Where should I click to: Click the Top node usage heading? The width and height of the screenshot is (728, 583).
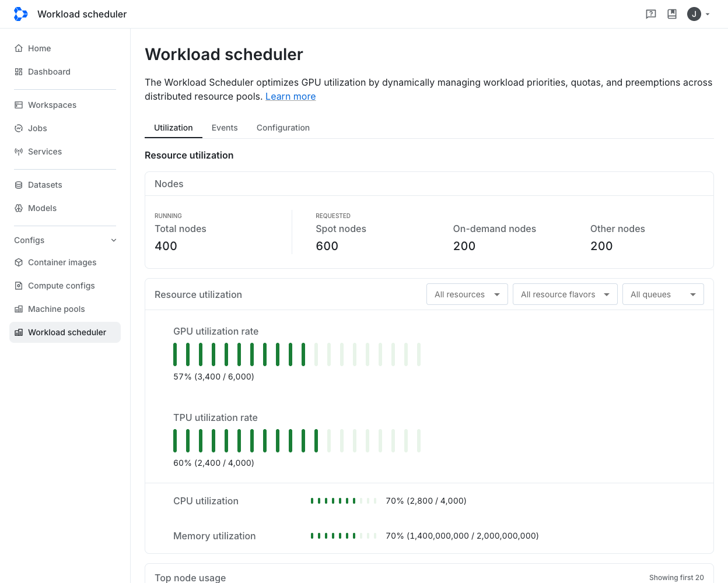[190, 578]
